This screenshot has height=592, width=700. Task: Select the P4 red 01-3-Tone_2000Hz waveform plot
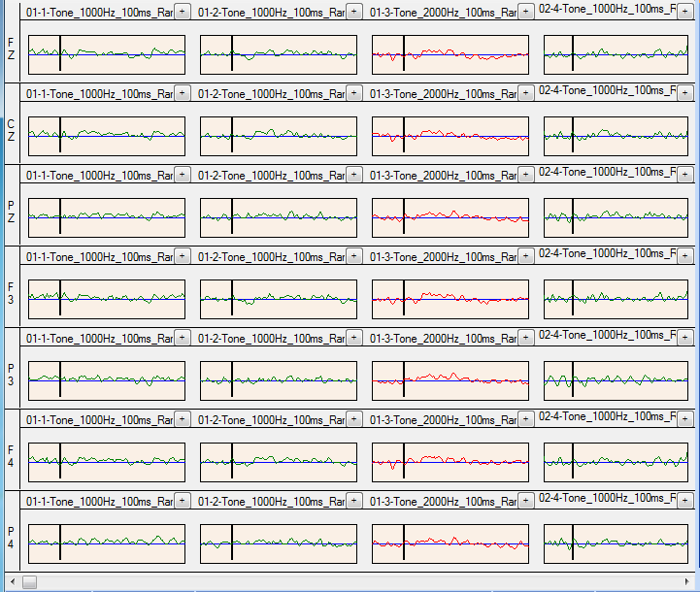[x=450, y=543]
